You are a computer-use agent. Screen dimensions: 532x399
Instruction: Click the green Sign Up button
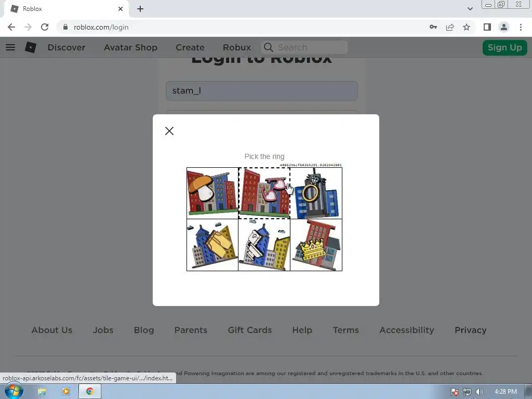click(505, 47)
